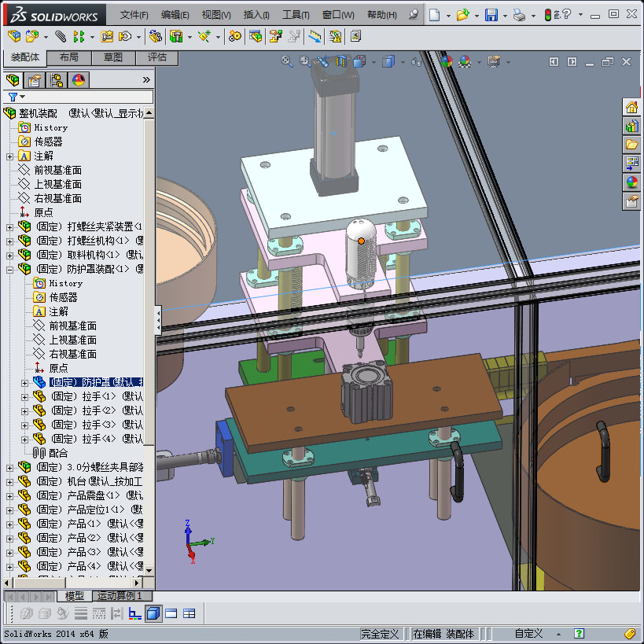644x644 pixels.
Task: Open the 文件(F) menu
Action: tap(134, 15)
